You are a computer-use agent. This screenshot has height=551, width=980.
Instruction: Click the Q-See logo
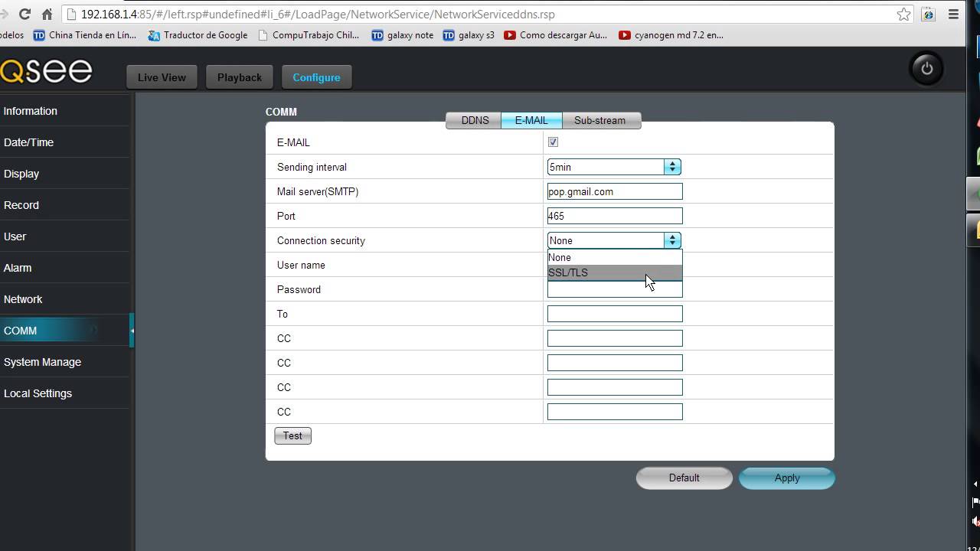[x=46, y=70]
